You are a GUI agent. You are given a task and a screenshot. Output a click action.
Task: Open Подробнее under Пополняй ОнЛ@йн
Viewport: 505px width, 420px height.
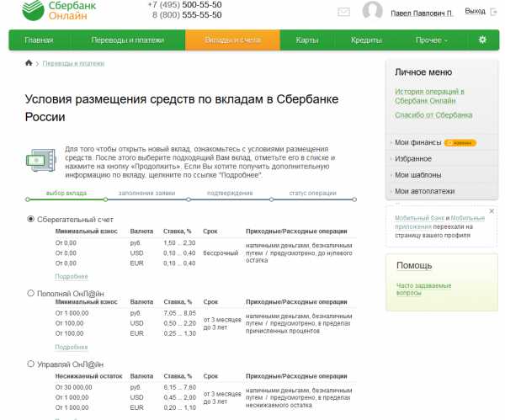click(x=72, y=347)
